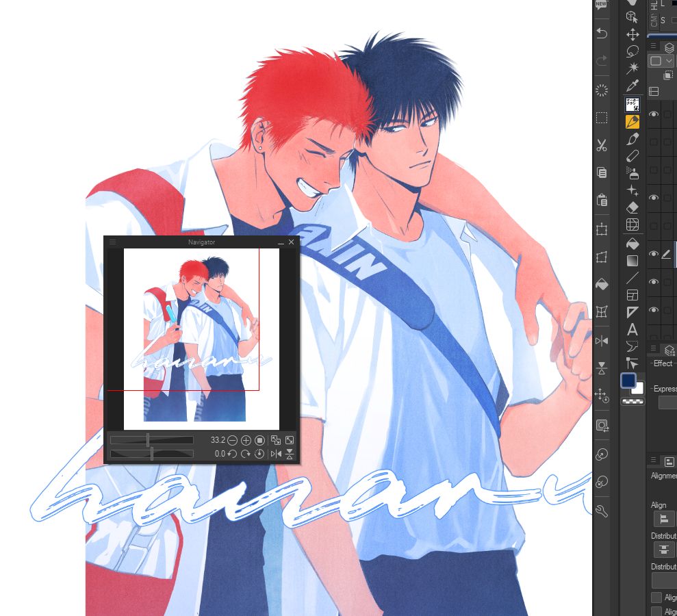Select the straight-line Figure tool
Viewport: 677px width, 616px height.
click(633, 278)
